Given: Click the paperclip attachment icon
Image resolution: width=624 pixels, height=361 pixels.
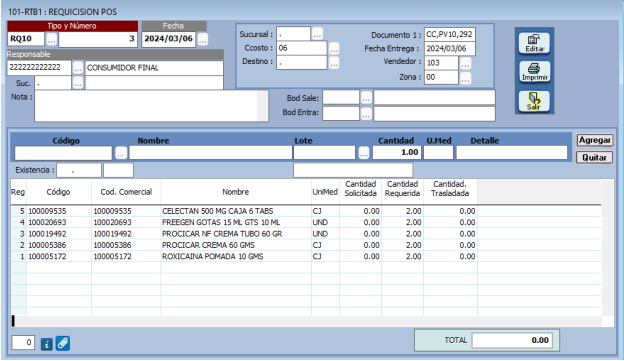Looking at the screenshot, I should [x=62, y=343].
